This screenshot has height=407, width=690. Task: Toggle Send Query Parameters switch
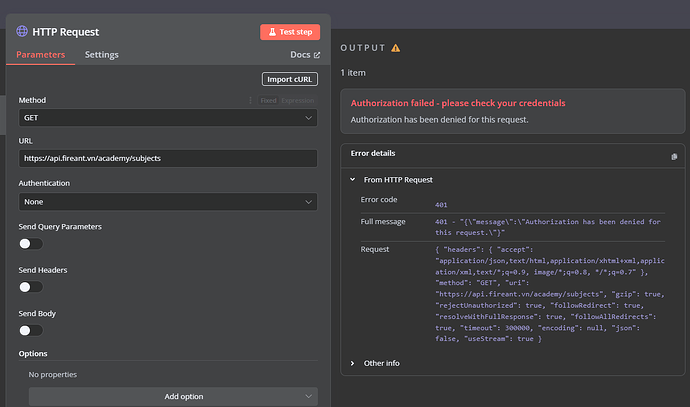tap(31, 244)
